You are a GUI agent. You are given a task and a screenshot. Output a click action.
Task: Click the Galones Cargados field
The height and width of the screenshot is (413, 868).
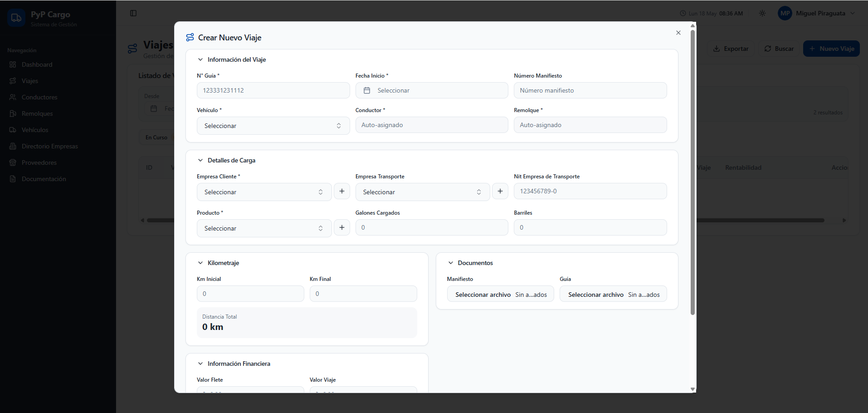[432, 227]
